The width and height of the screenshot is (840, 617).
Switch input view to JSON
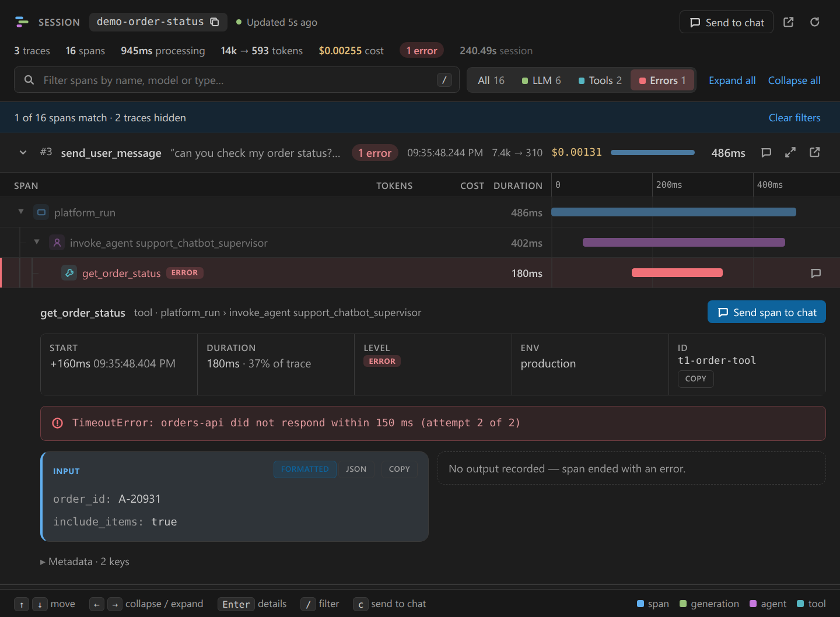(x=356, y=469)
